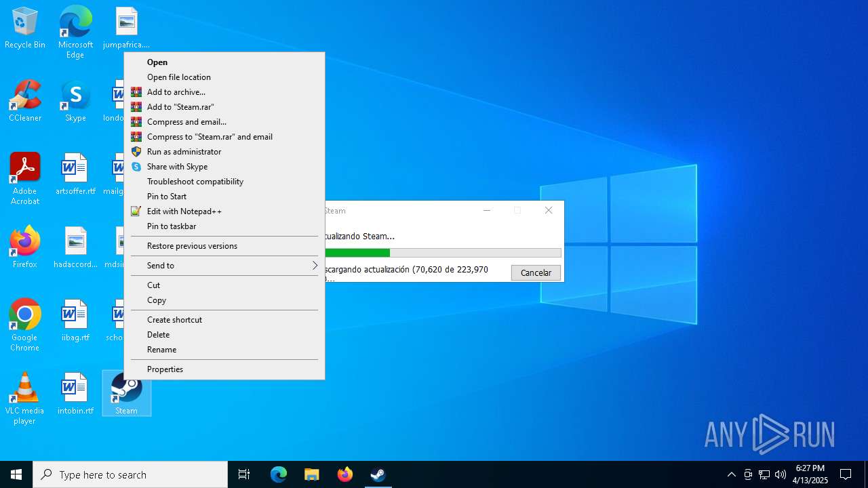
Task: Select the Google Chrome desktop shortcut
Action: 25,325
